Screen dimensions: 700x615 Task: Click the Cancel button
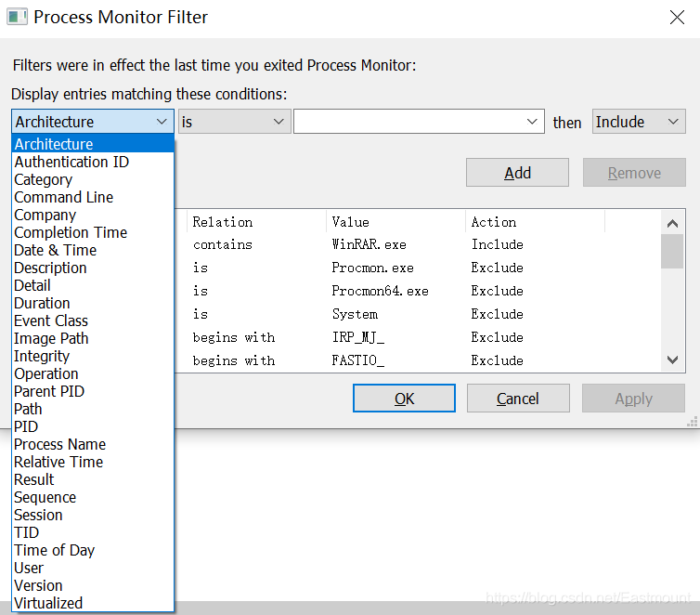[517, 399]
